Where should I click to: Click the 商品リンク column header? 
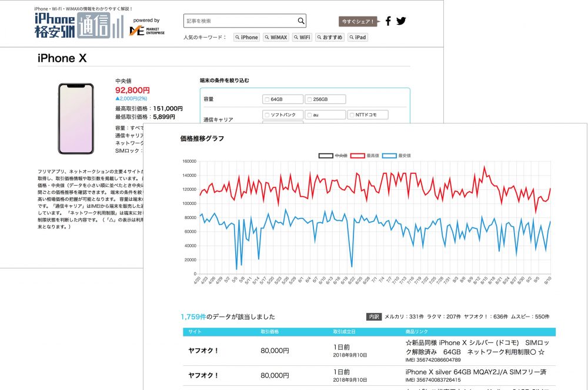pyautogui.click(x=417, y=331)
